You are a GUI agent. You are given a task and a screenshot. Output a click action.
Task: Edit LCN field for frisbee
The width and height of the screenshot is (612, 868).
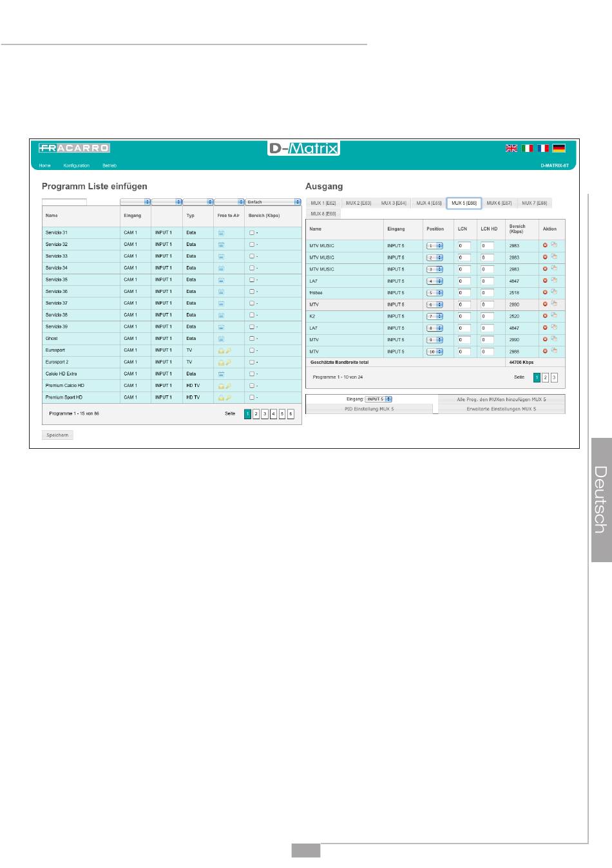click(464, 293)
